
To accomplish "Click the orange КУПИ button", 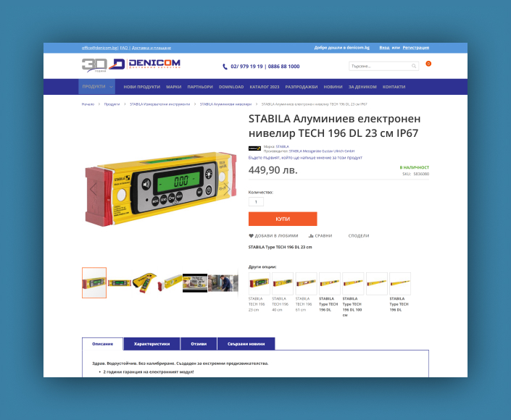I will (x=283, y=219).
